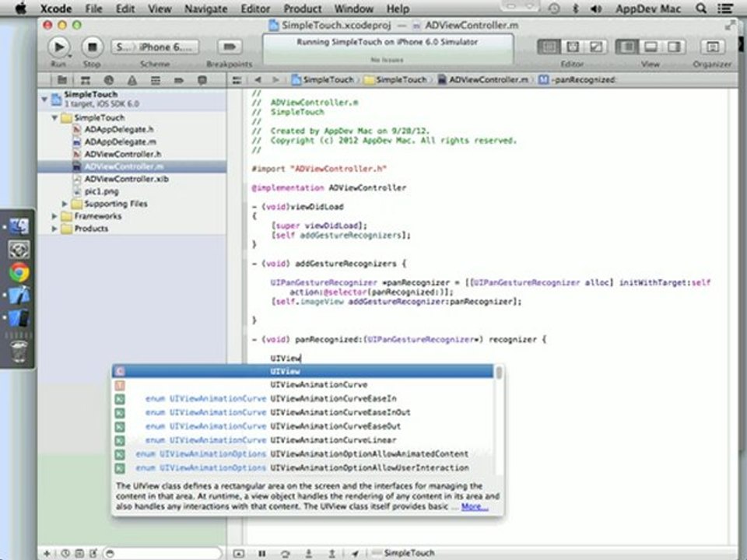The image size is (747, 560).
Task: Select ADViewController.xib file
Action: coord(126,179)
